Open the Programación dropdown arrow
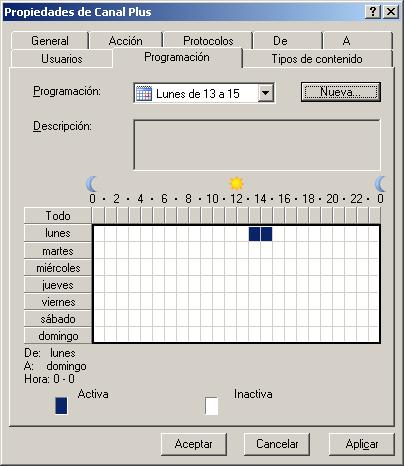 [266, 93]
